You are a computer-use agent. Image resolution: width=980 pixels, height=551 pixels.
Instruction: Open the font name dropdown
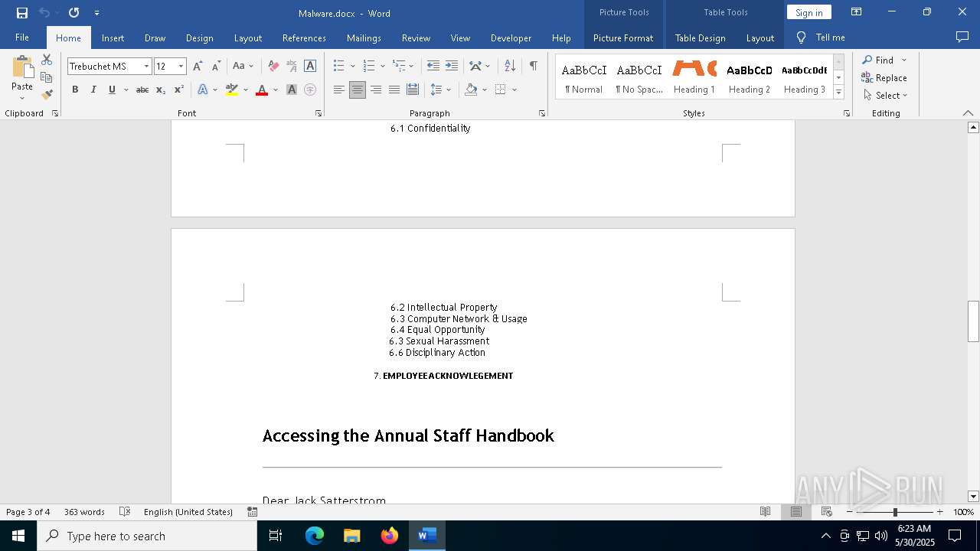coord(146,67)
